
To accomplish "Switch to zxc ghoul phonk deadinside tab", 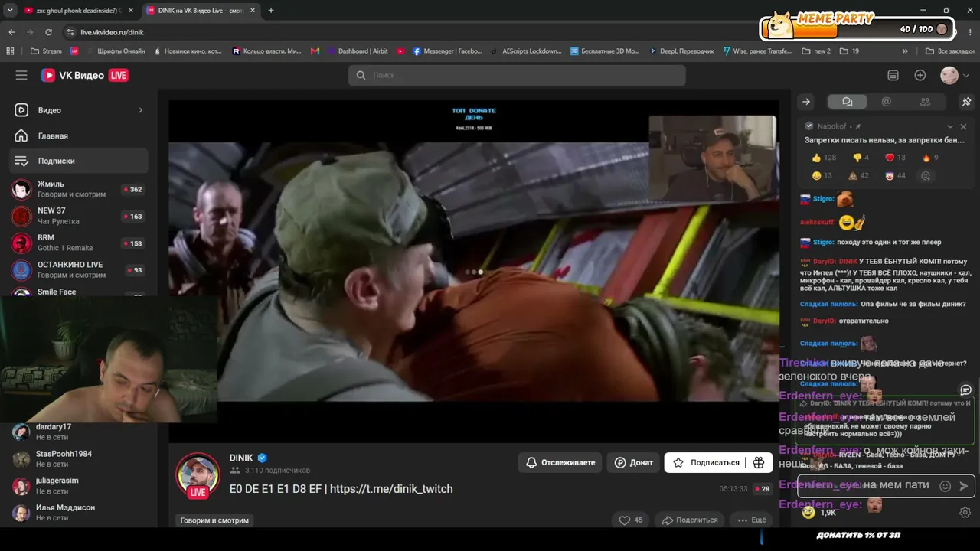I will (x=78, y=11).
